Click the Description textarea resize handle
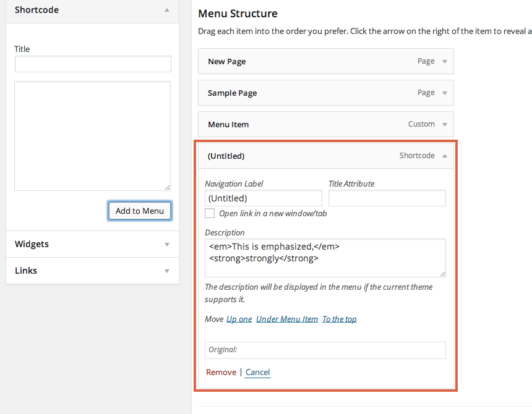Viewport: 532px width, 414px height. [442, 274]
